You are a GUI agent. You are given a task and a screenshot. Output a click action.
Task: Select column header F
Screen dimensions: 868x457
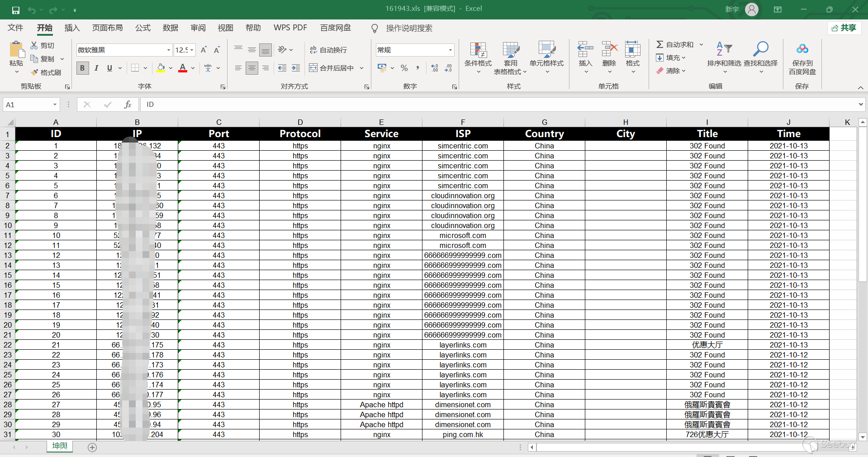pyautogui.click(x=463, y=122)
